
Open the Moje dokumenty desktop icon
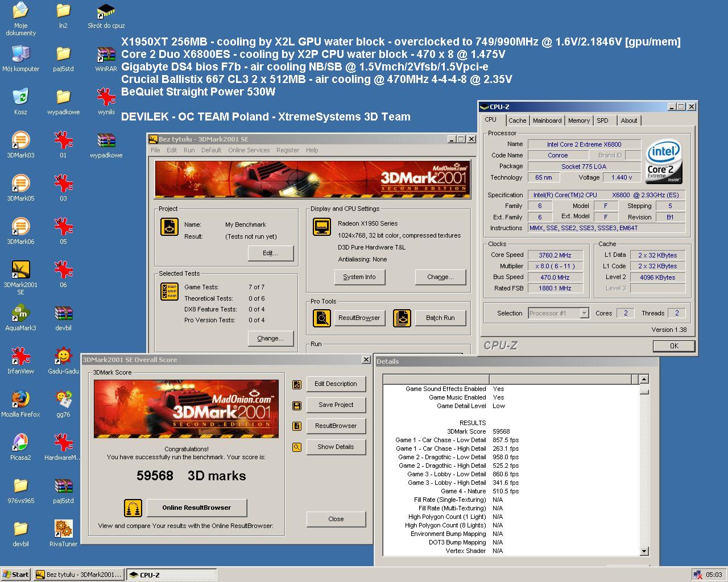(20, 19)
